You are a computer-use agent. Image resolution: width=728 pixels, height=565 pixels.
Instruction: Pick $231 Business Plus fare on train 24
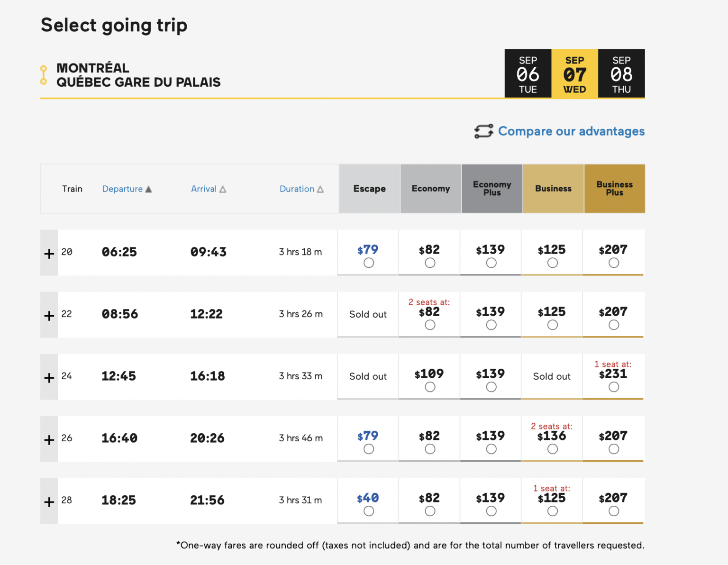pyautogui.click(x=614, y=387)
